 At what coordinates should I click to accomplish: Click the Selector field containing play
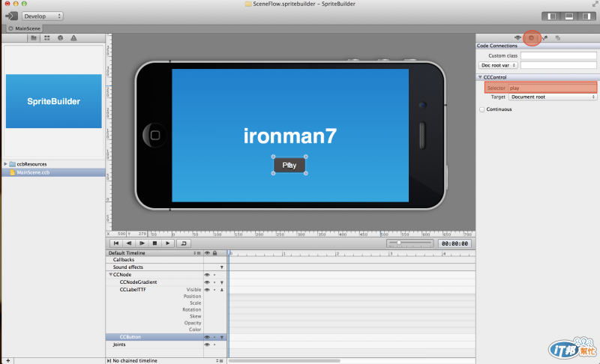(552, 88)
